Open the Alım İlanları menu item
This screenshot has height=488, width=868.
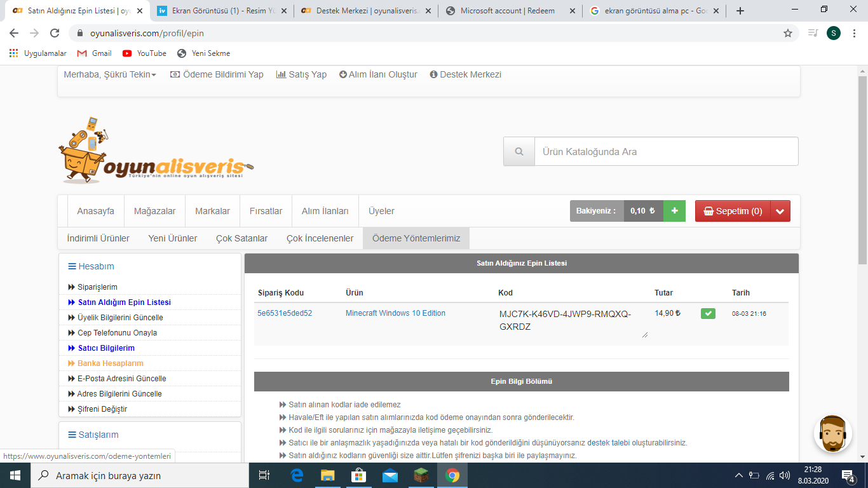coord(325,211)
